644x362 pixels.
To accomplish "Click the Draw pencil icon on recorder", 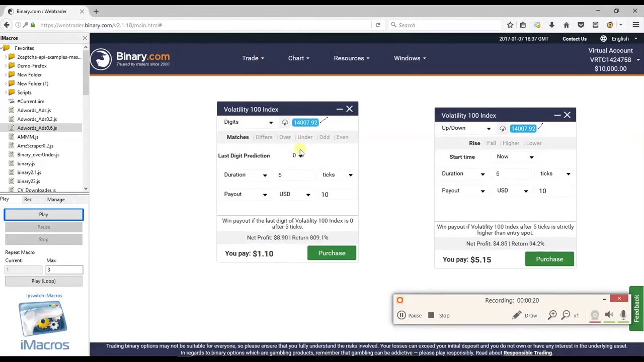I will pyautogui.click(x=517, y=315).
